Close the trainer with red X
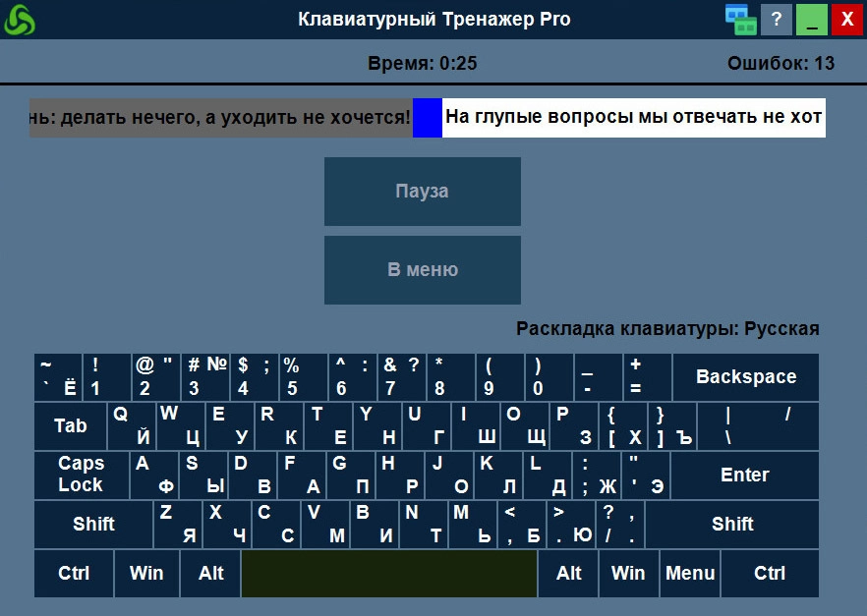Image resolution: width=867 pixels, height=616 pixels. point(847,20)
